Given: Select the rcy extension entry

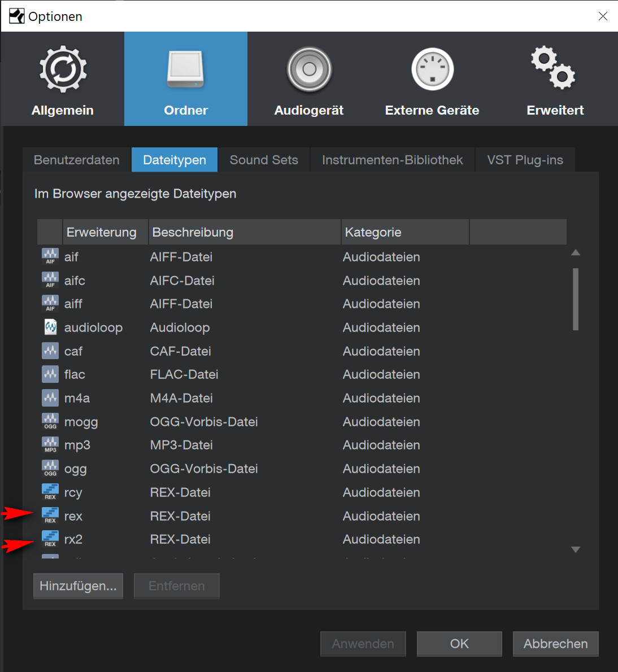Looking at the screenshot, I should (73, 493).
